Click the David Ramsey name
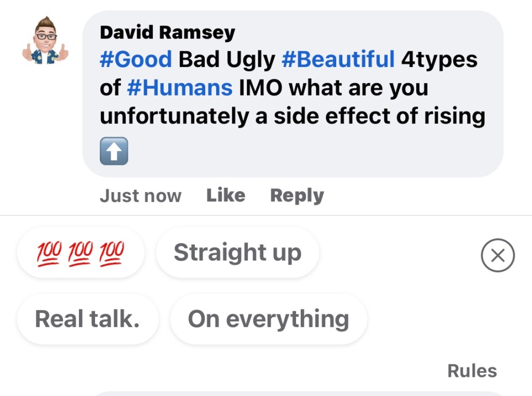This screenshot has width=532, height=396. (x=167, y=32)
